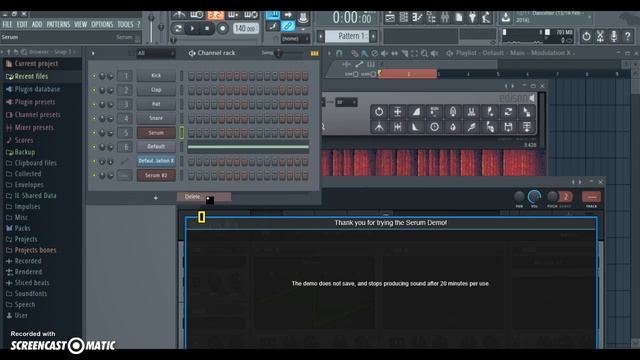Toggle mute LED on the Hat channel
Image resolution: width=640 pixels, height=360 pixels.
tap(94, 104)
